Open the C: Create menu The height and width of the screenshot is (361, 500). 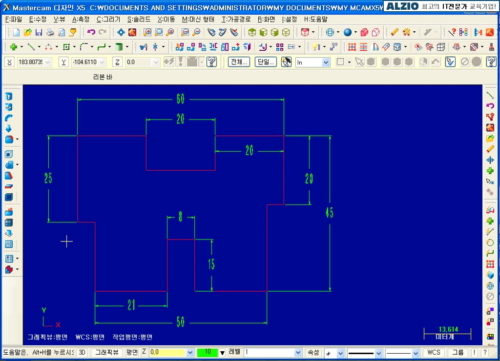pos(108,19)
